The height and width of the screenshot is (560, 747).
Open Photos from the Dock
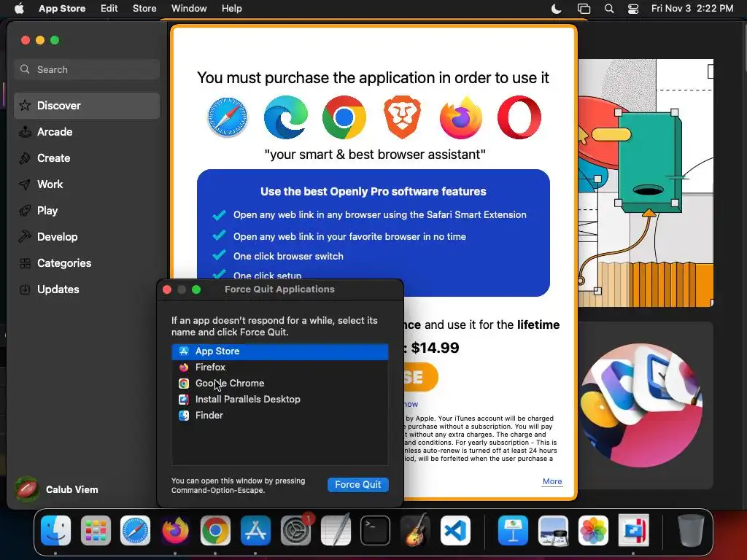(593, 530)
